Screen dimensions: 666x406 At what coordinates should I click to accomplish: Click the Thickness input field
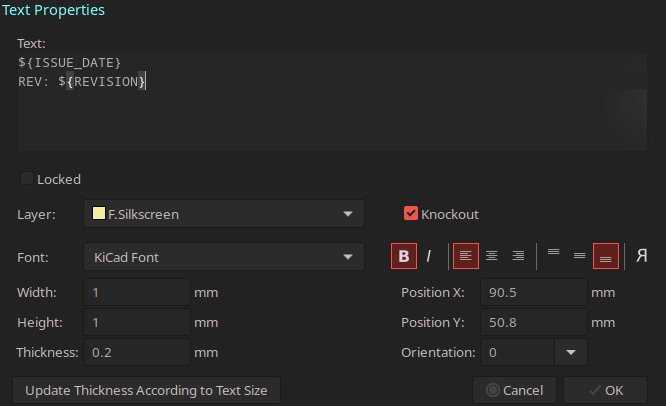tap(137, 352)
